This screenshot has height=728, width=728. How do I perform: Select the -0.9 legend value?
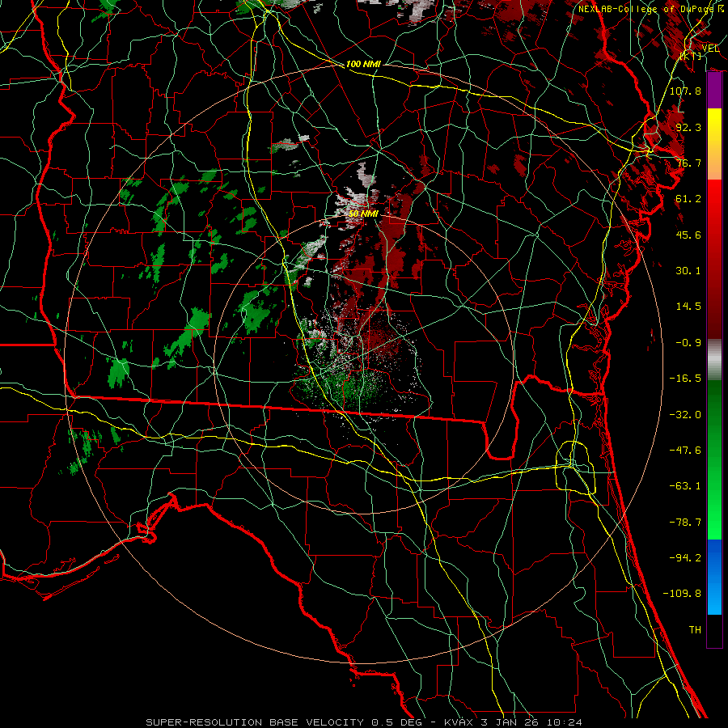(688, 343)
